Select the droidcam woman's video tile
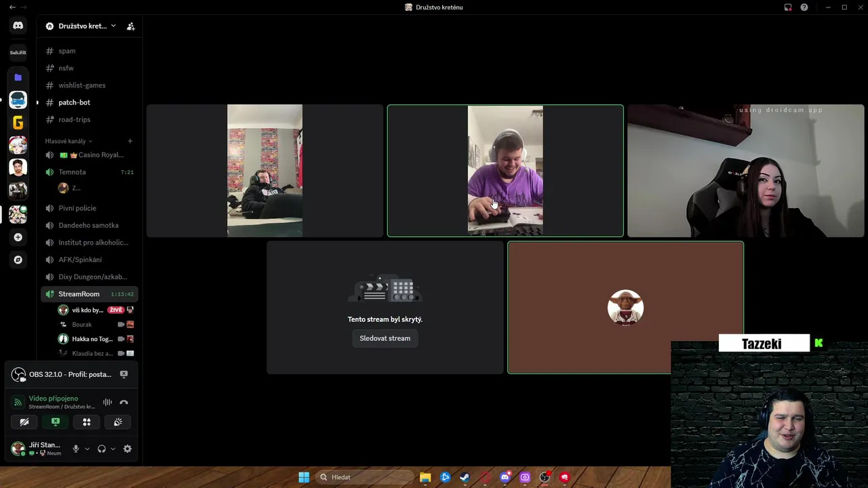This screenshot has width=868, height=488. coord(746,171)
